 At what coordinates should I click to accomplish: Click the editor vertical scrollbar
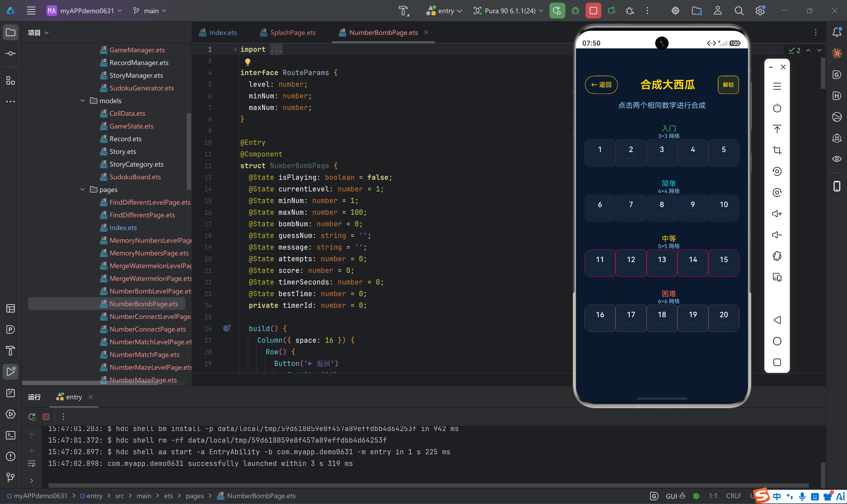tap(823, 73)
